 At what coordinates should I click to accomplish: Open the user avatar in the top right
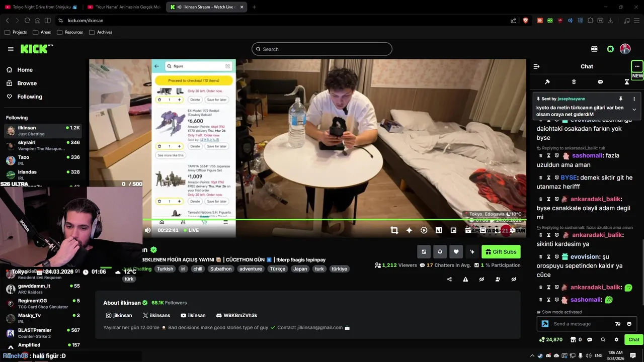[x=625, y=49]
